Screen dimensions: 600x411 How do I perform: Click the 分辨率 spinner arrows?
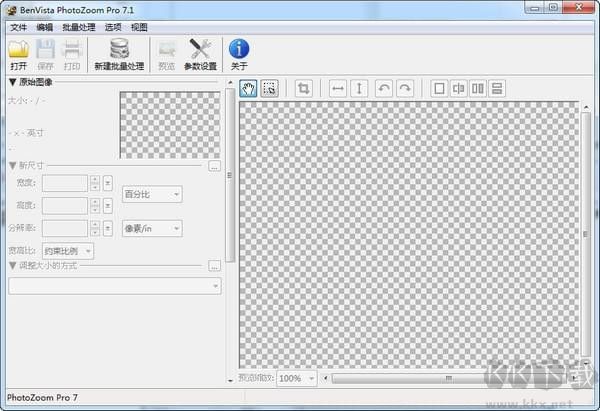95,228
